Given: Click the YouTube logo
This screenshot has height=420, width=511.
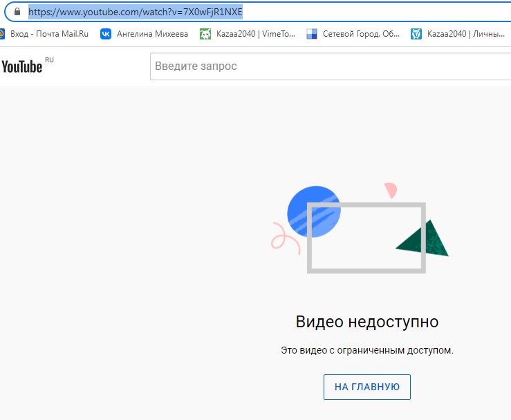Looking at the screenshot, I should click(x=21, y=66).
